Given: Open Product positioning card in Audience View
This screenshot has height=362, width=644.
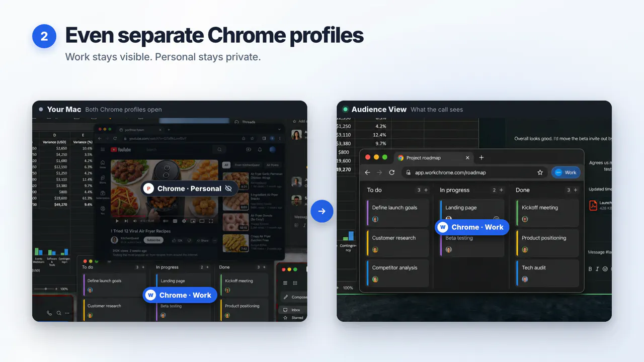Looking at the screenshot, I should pos(548,243).
